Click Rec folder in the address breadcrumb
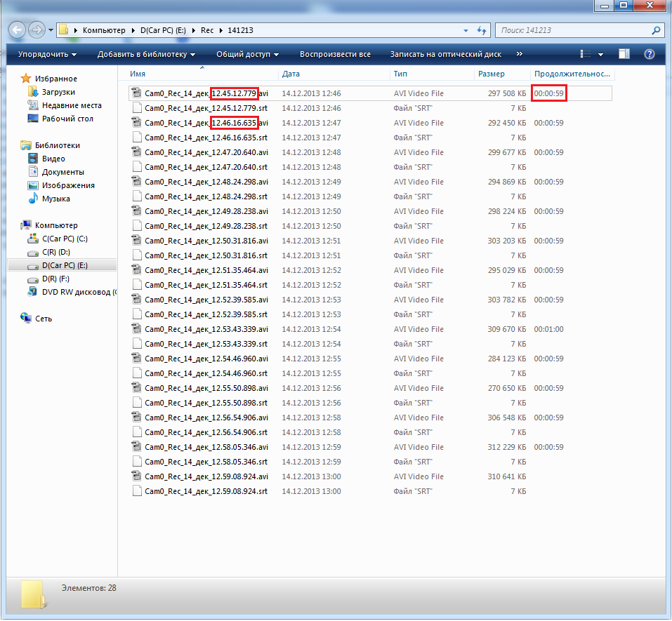The image size is (672, 621). coord(207,31)
